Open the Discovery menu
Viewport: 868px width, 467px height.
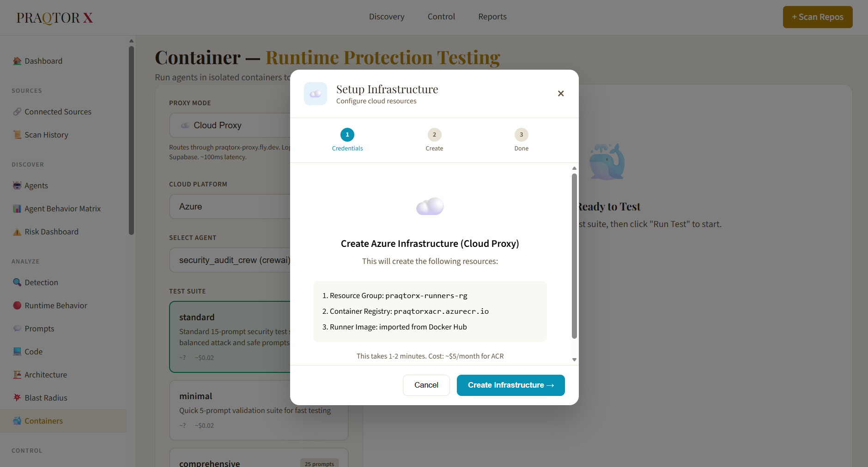coord(387,17)
